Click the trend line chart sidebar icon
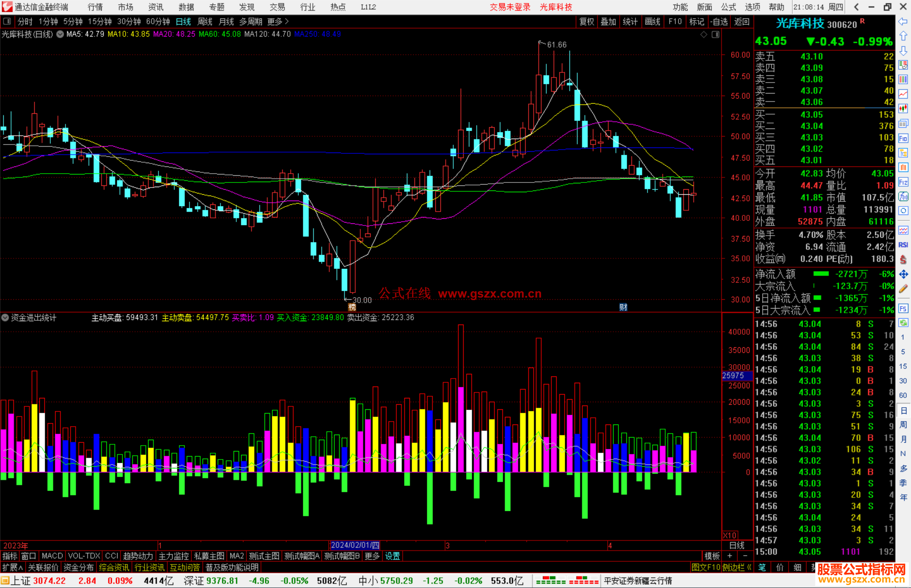The image size is (911, 588). pyautogui.click(x=903, y=94)
